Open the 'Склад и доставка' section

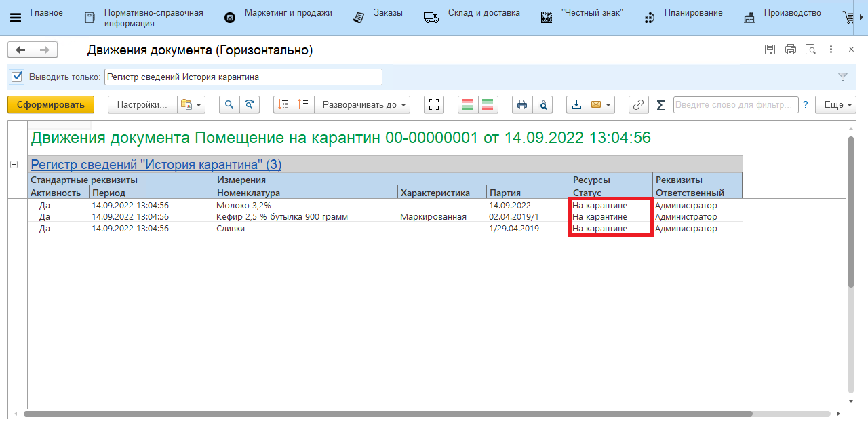(x=484, y=13)
